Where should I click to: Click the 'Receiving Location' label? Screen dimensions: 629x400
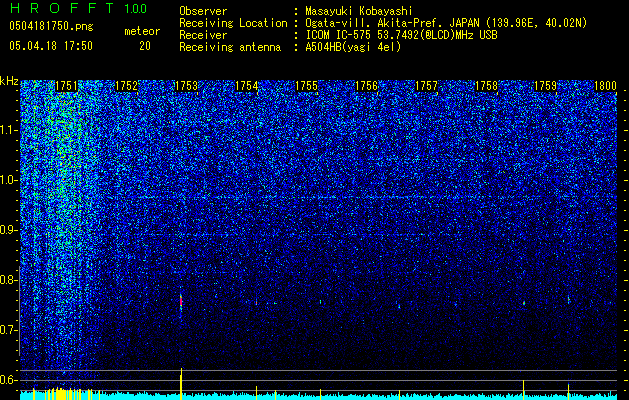(233, 23)
